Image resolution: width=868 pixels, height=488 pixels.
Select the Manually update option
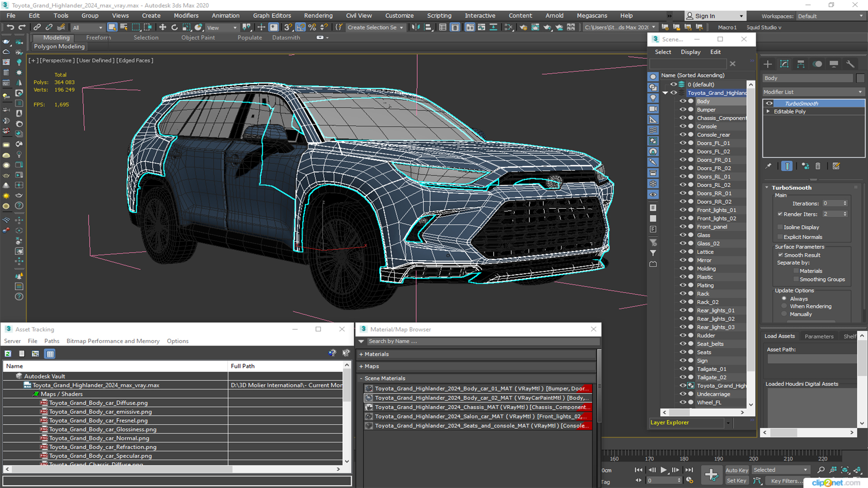pos(784,314)
